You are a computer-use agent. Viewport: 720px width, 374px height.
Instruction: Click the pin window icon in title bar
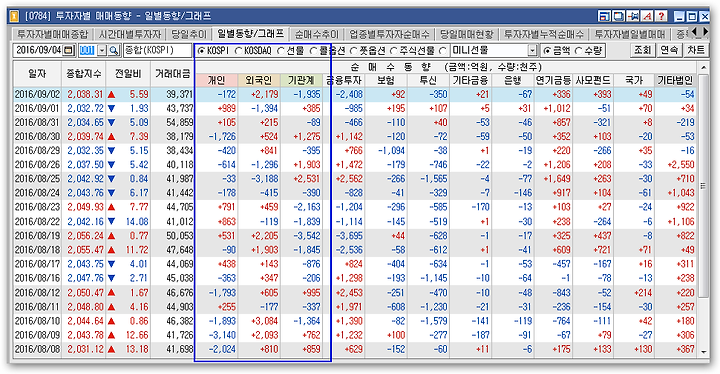tap(633, 16)
